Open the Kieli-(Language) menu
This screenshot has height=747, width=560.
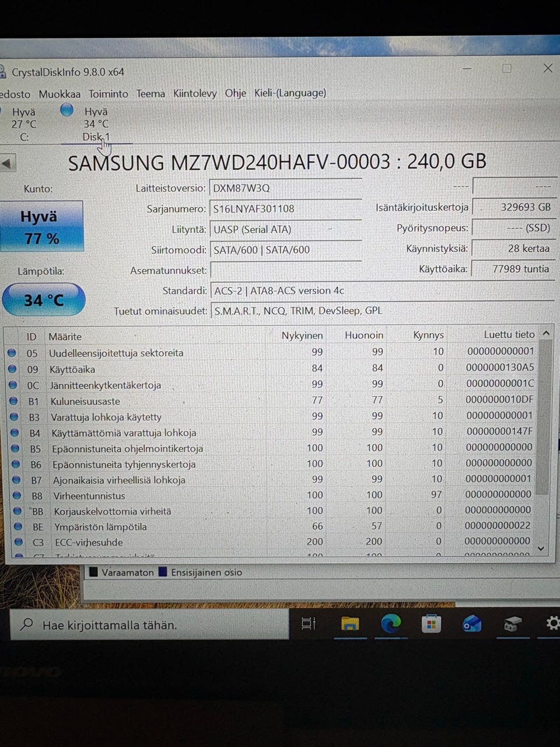(290, 93)
